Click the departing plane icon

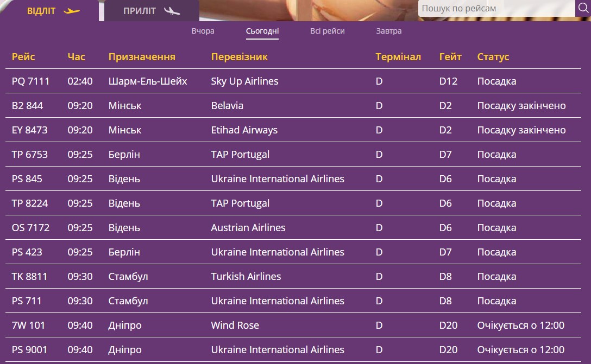[x=72, y=11]
